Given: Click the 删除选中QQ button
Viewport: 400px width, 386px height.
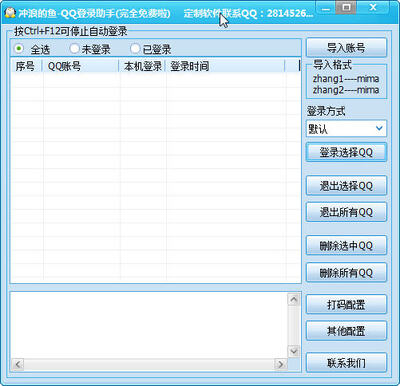Looking at the screenshot, I should tap(346, 246).
